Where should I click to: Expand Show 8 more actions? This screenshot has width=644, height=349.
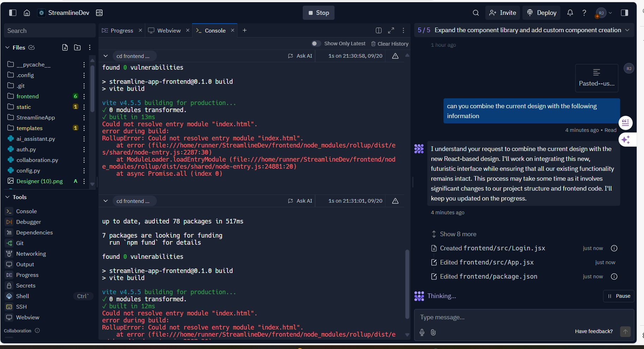click(454, 234)
